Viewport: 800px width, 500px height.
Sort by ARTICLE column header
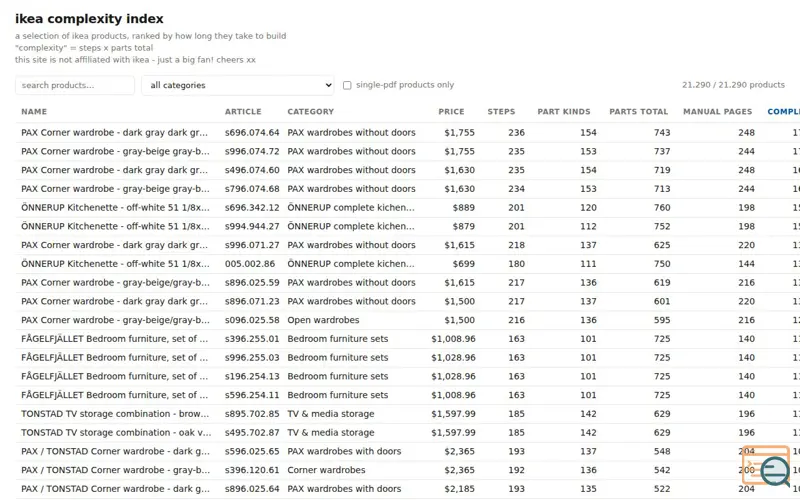click(x=243, y=112)
